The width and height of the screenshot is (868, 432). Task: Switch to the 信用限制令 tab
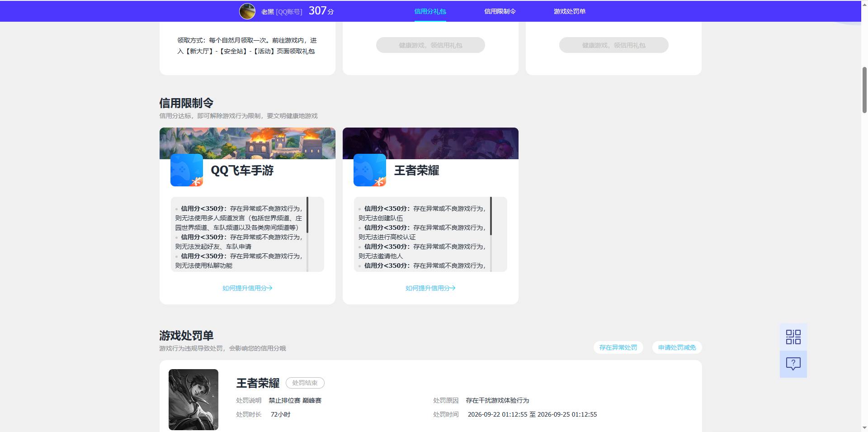click(500, 11)
